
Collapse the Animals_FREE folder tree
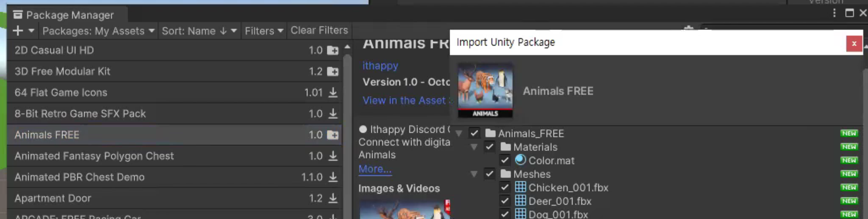459,134
